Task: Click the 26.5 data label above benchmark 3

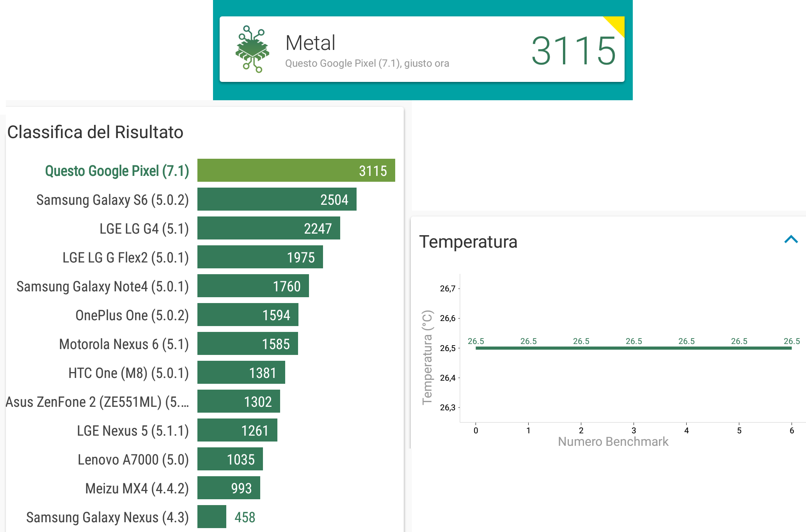Action: tap(634, 341)
